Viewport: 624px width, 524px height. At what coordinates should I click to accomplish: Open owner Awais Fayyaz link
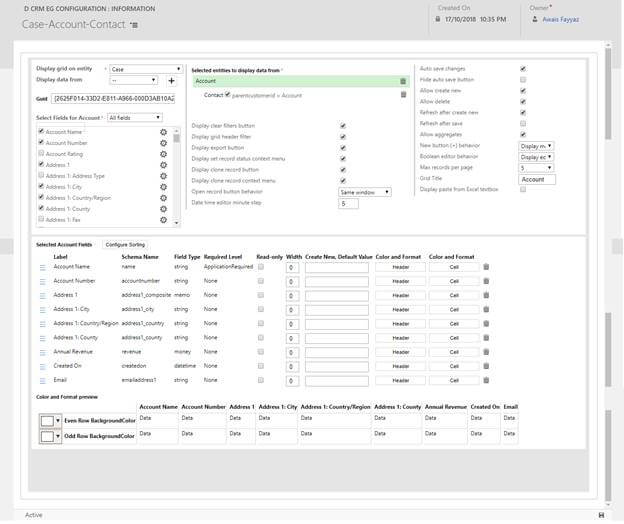click(560, 19)
